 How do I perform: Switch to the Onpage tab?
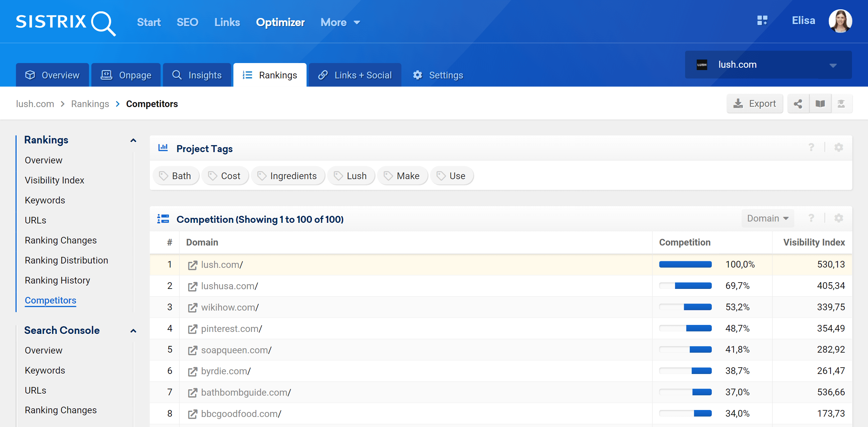(126, 75)
